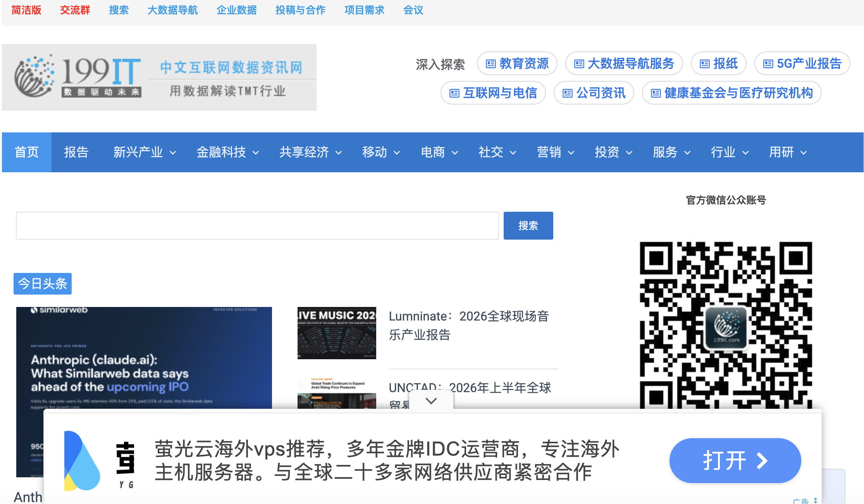The image size is (864, 504).
Task: Expand the 金融科技 dropdown menu
Action: coord(228,153)
